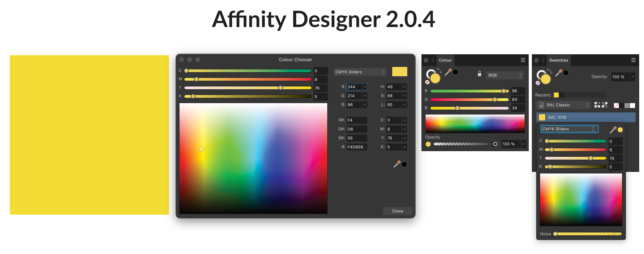Screen dimensions: 644x254
Task: Click the eyedropper tool in Colour panel
Action: [448, 72]
